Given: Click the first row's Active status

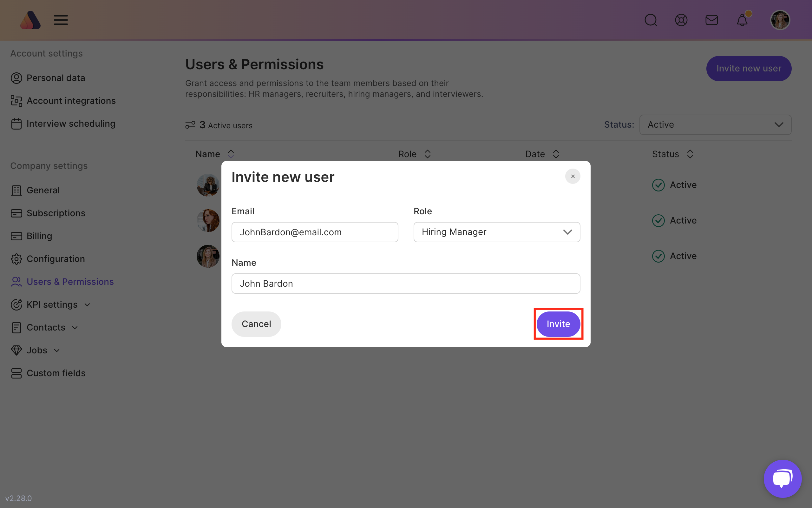Looking at the screenshot, I should point(674,185).
